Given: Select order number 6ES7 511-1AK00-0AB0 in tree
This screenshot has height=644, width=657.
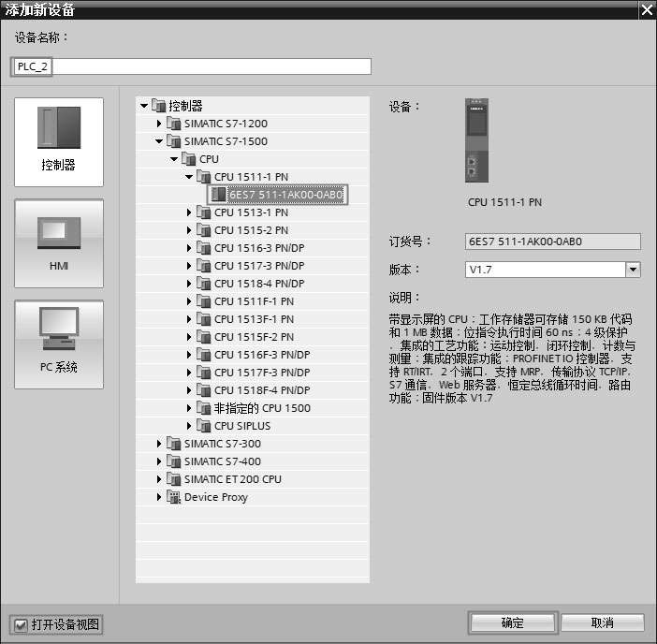Looking at the screenshot, I should (286, 195).
